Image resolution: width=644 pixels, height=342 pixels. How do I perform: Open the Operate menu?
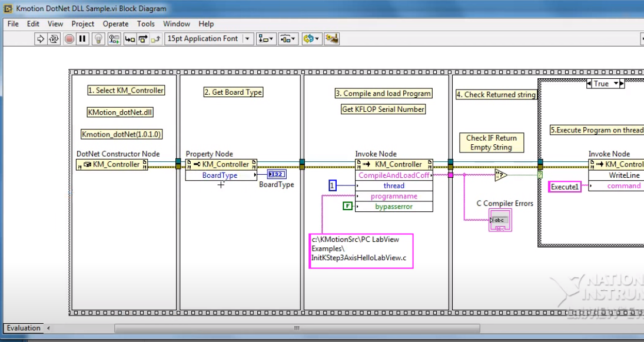click(115, 24)
